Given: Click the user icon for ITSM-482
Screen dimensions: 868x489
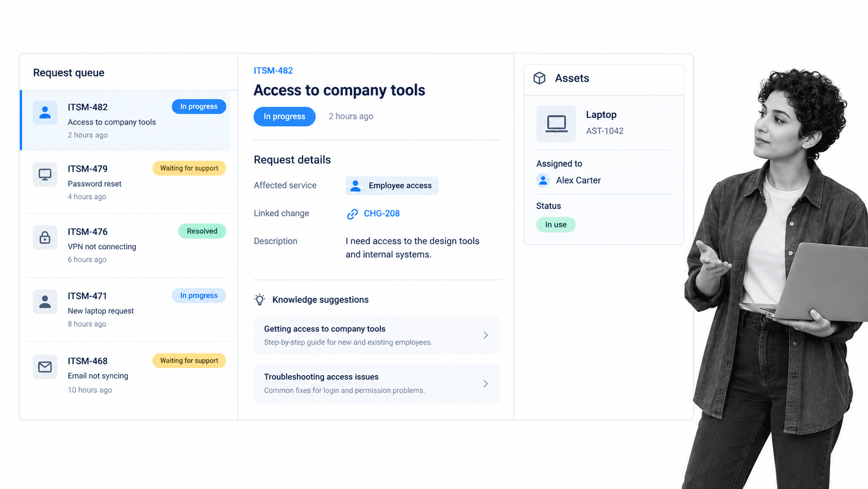Looking at the screenshot, I should [x=45, y=112].
